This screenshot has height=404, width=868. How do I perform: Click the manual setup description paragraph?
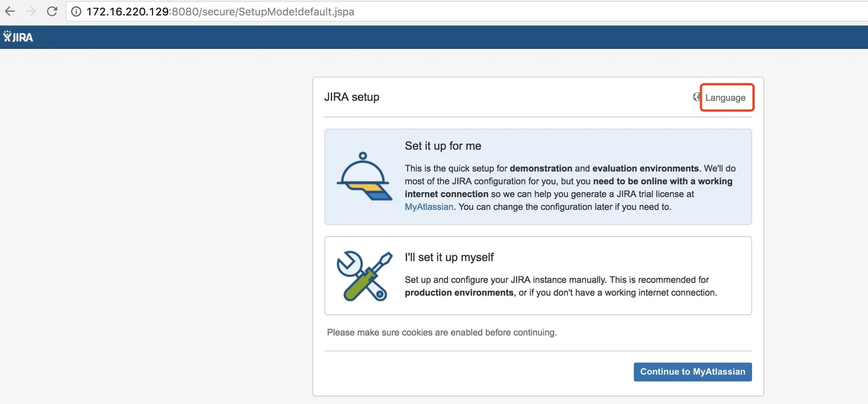561,286
